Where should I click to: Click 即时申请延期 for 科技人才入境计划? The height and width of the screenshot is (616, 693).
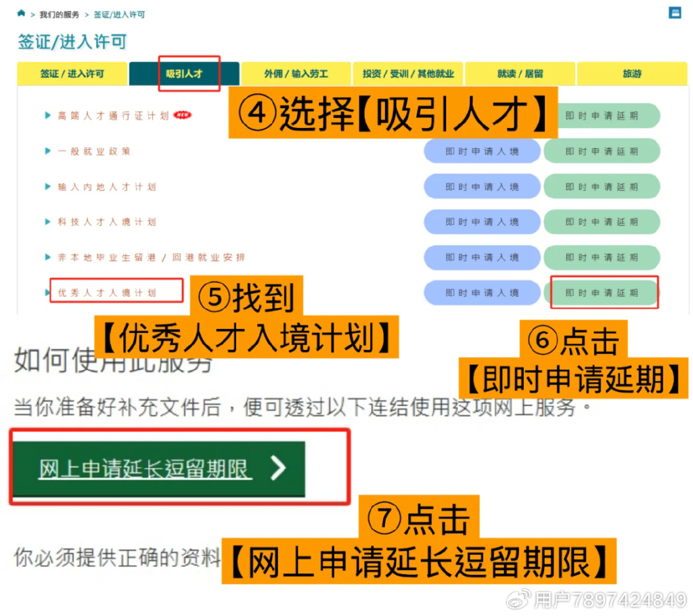(602, 221)
